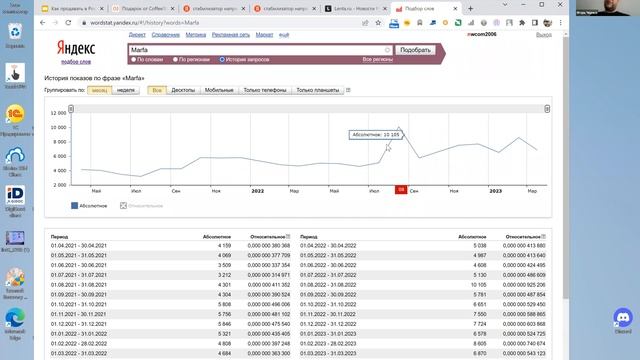The width and height of the screenshot is (640, 360).
Task: Close the Lenta.ru tab
Action: pos(384,8)
